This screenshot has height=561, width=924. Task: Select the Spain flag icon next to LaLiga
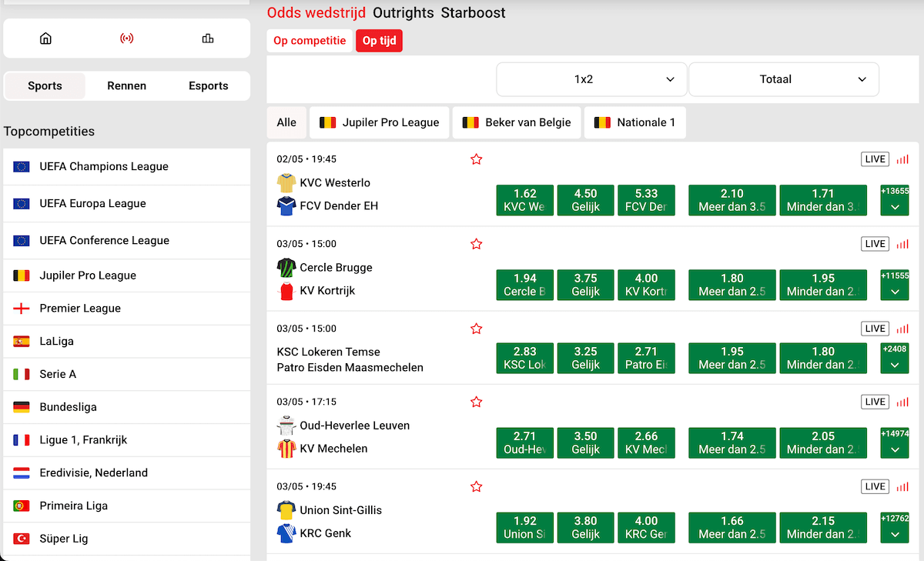coord(21,341)
